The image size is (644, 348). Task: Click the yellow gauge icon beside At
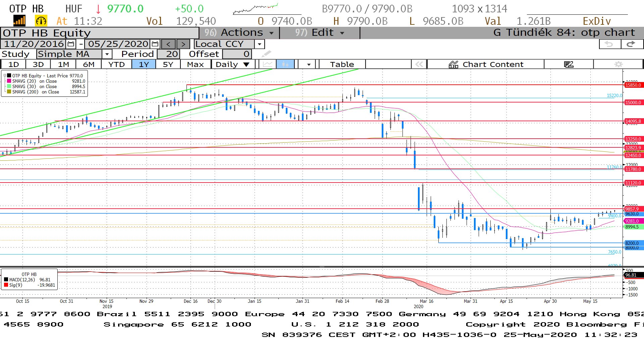tap(41, 21)
